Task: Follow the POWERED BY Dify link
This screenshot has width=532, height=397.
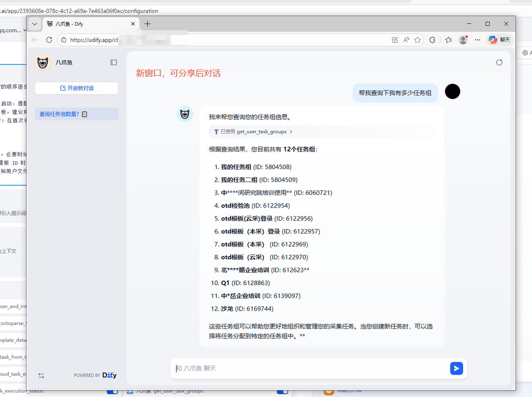Action: [95, 375]
